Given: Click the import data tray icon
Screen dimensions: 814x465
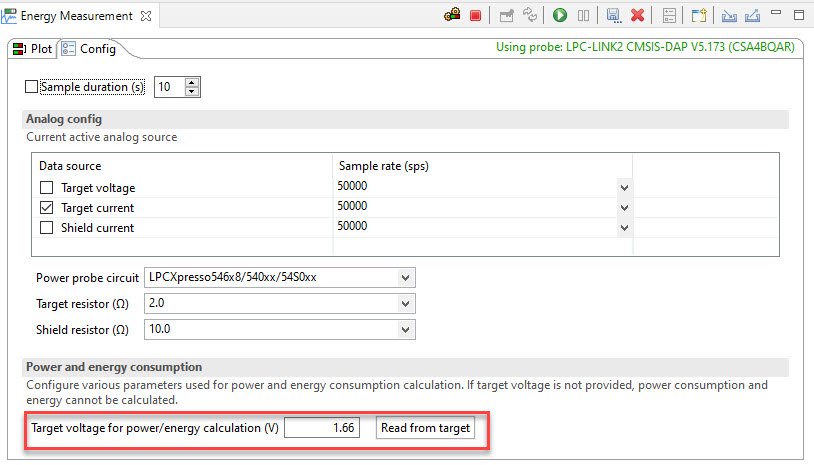Looking at the screenshot, I should (729, 16).
